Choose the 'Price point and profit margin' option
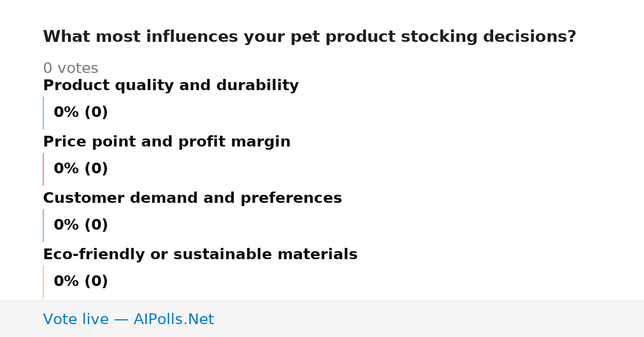This screenshot has width=644, height=337. click(x=166, y=142)
